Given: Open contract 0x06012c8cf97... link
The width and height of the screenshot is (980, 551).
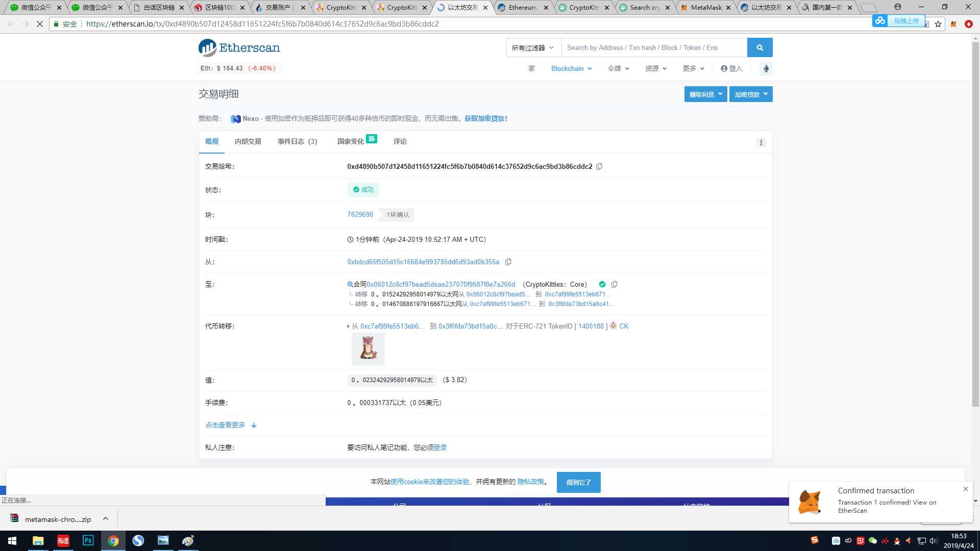Looking at the screenshot, I should click(441, 284).
